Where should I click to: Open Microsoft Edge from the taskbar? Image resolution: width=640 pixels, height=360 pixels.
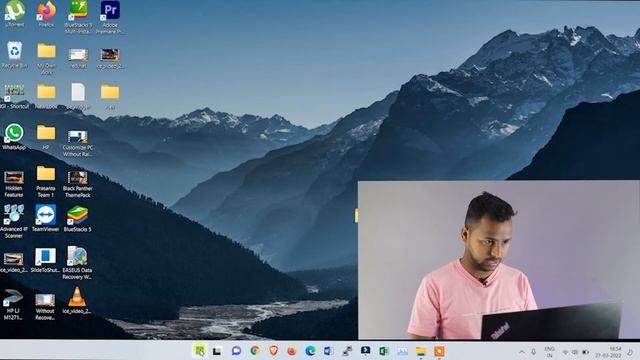click(x=310, y=351)
